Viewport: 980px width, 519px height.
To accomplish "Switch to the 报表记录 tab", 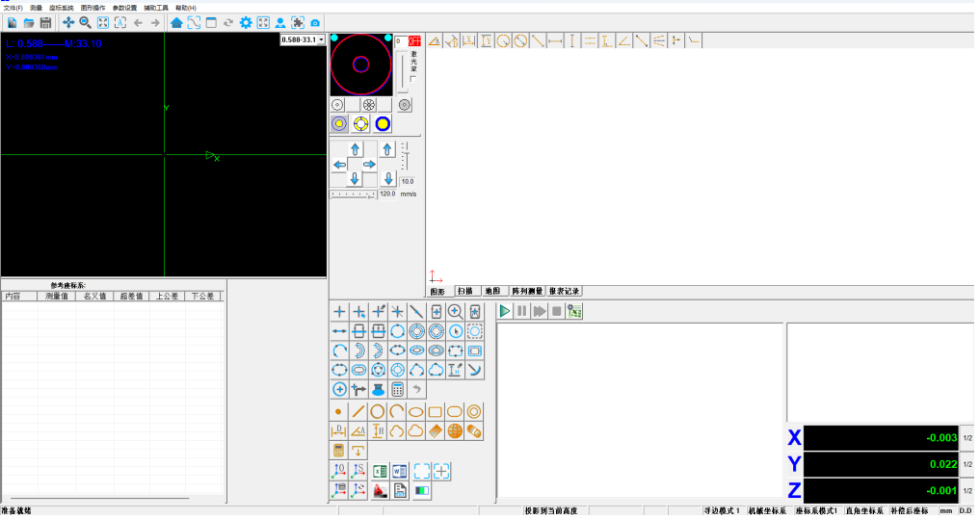I will click(564, 291).
